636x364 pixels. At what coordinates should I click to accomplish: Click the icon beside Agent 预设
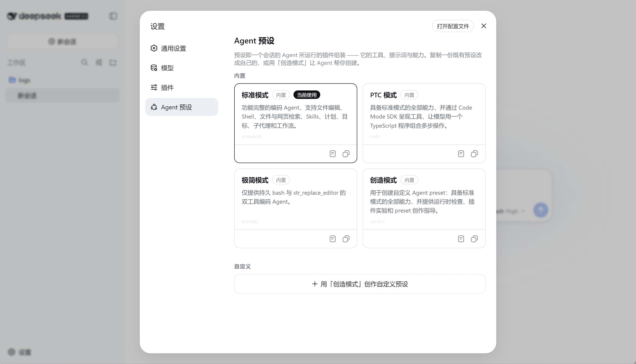click(x=154, y=107)
